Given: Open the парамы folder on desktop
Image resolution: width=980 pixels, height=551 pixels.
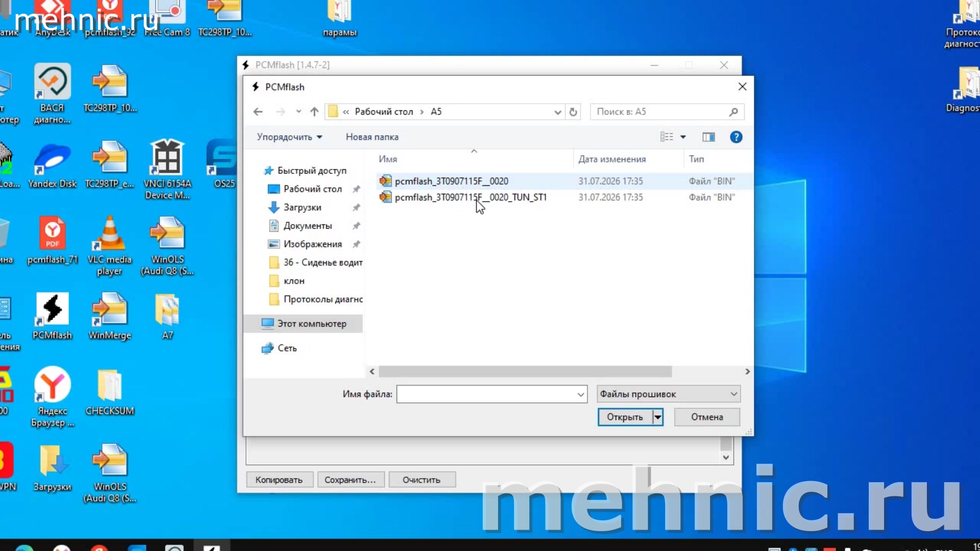Looking at the screenshot, I should 339,18.
